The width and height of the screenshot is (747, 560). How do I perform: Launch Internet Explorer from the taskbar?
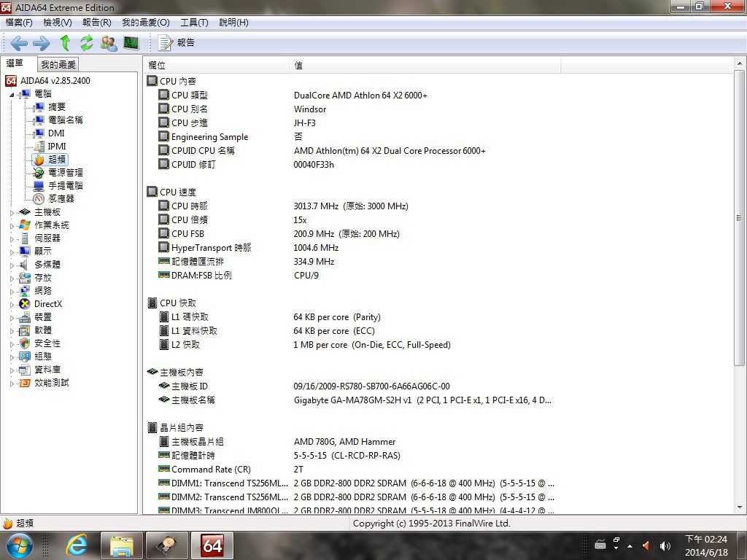pos(76,545)
